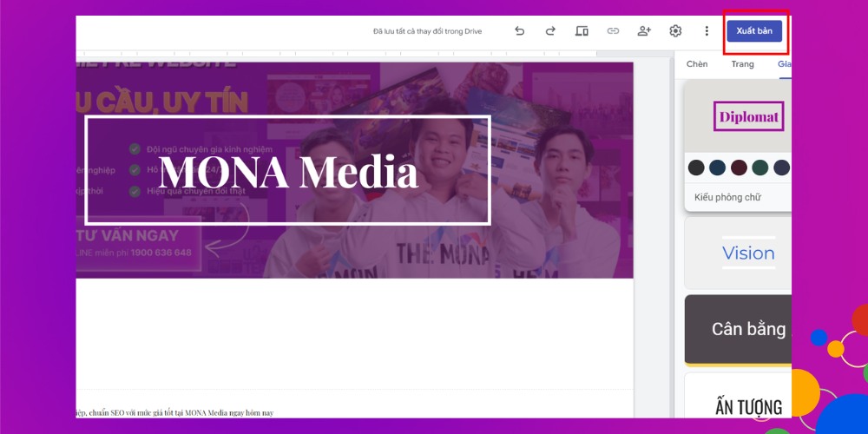Click the Xuất bản publish button
868x434 pixels.
pyautogui.click(x=754, y=31)
